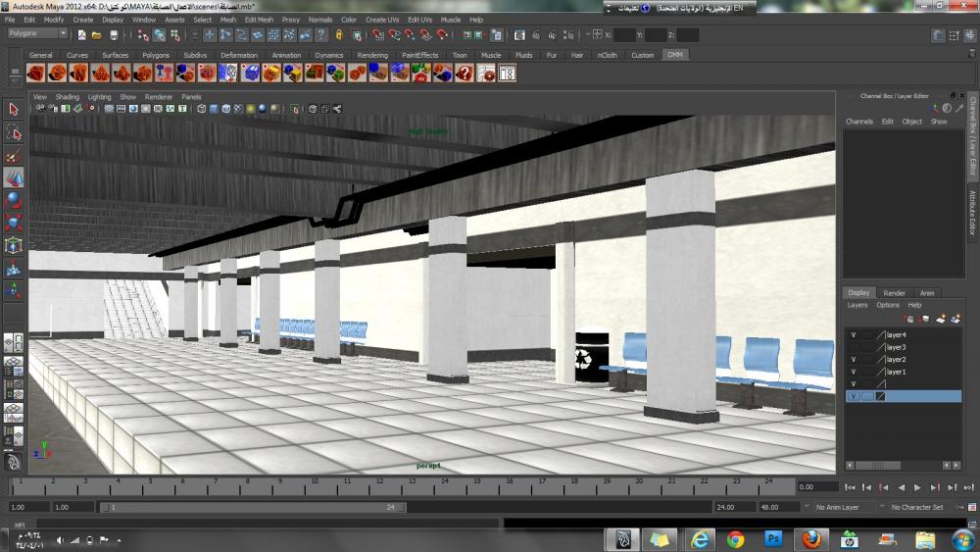Pick the Paint Selection tool
Screen dimensions: 980x552
13,155
